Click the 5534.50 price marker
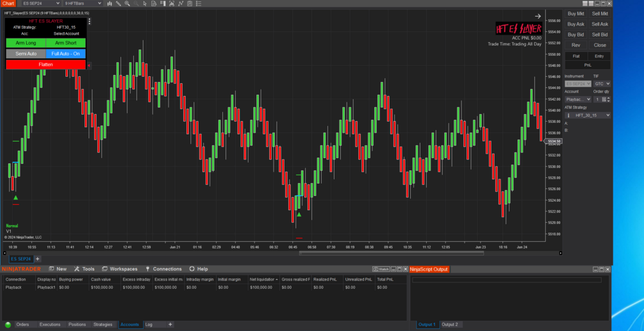This screenshot has height=331, width=644. [553, 141]
